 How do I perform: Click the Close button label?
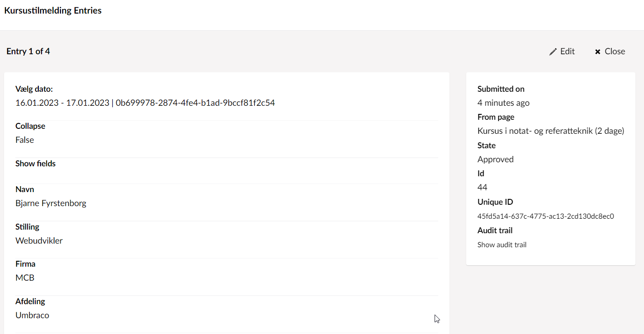click(x=615, y=51)
